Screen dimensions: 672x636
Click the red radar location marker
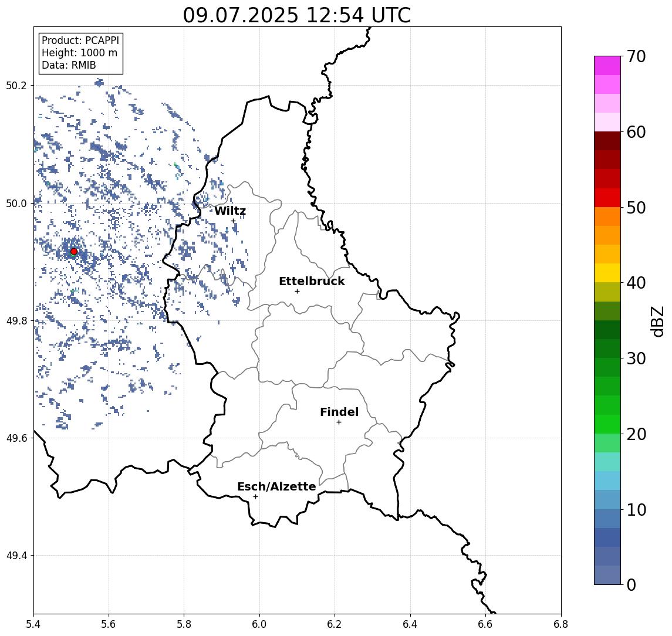[74, 252]
